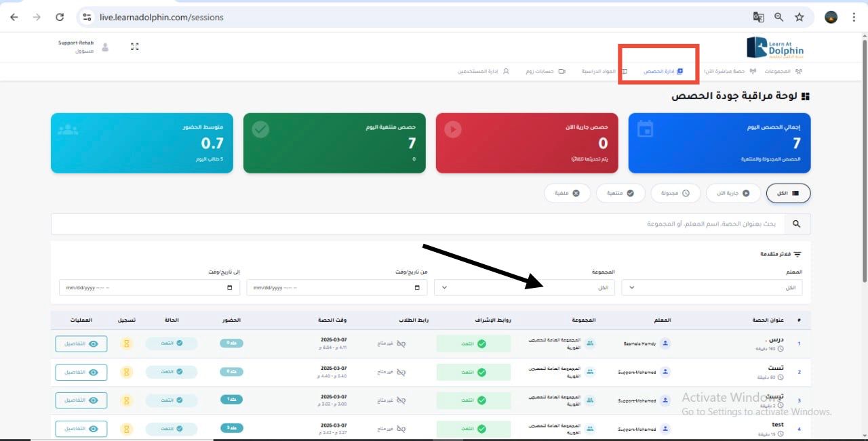Filter sessions by ملغية (Cancelled) status
The height and width of the screenshot is (441, 868).
tap(567, 193)
